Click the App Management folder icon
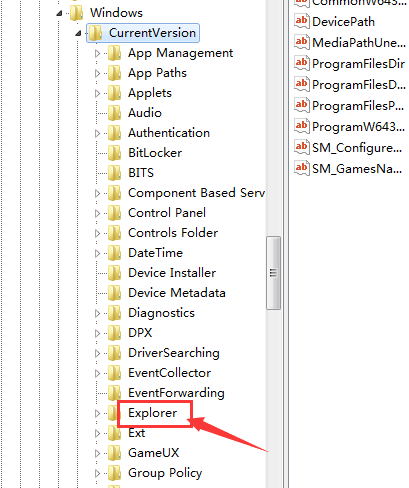 tap(115, 53)
